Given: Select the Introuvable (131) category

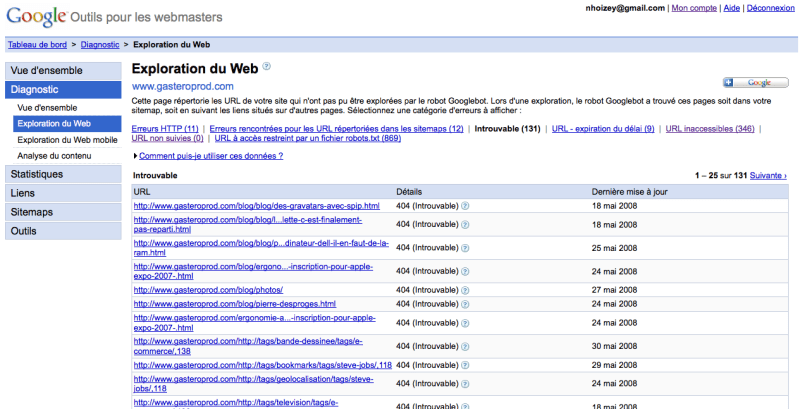Looking at the screenshot, I should tap(507, 129).
